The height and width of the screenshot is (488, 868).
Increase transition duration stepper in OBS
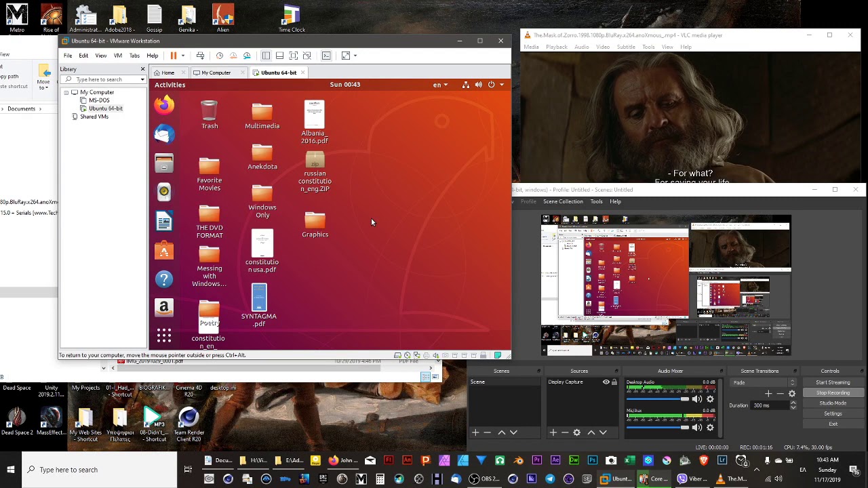[793, 403]
